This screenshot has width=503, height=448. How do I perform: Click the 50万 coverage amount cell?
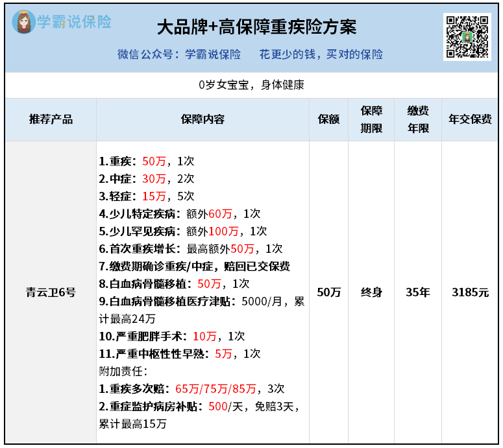tap(329, 292)
